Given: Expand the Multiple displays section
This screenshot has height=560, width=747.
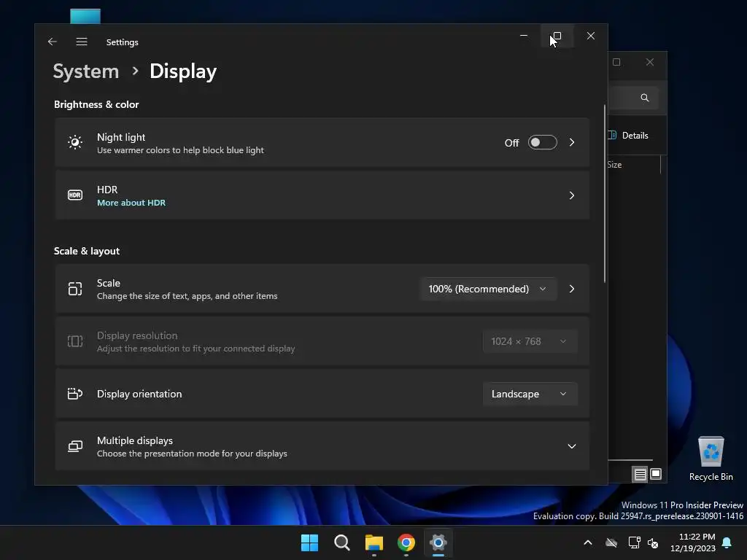Looking at the screenshot, I should [x=572, y=446].
